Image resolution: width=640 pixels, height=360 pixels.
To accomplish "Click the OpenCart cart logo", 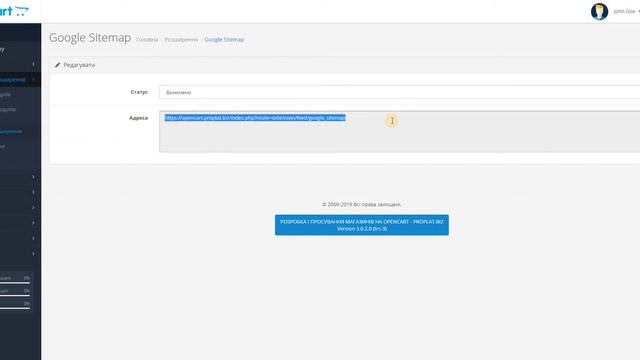I will tap(14, 11).
